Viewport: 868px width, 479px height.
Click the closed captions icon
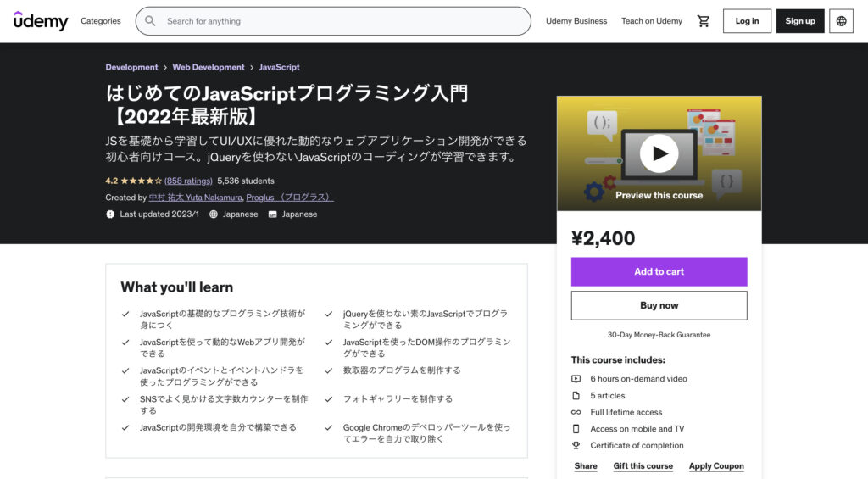[272, 214]
